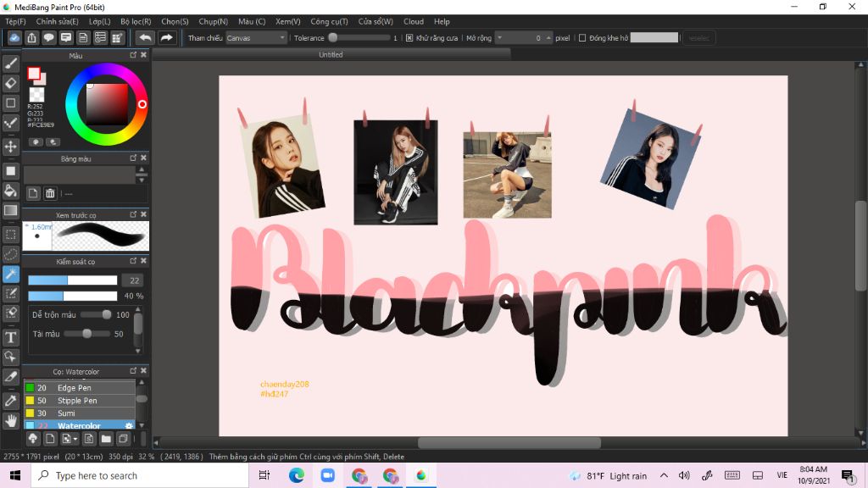
Task: Undock the Bảng màu panel
Action: pyautogui.click(x=133, y=158)
